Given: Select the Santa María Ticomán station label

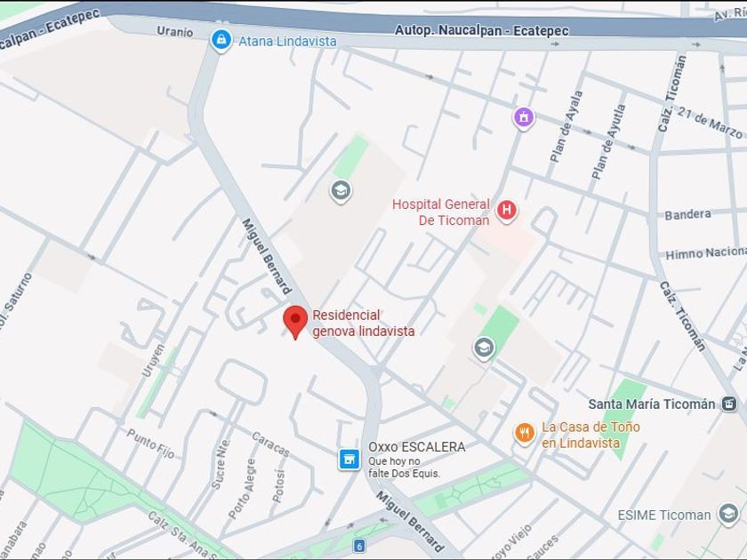Looking at the screenshot, I should (x=652, y=404).
